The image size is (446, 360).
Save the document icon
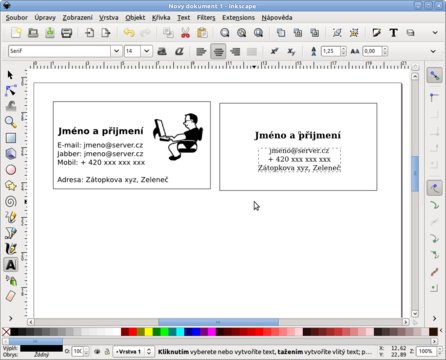pos(50,33)
